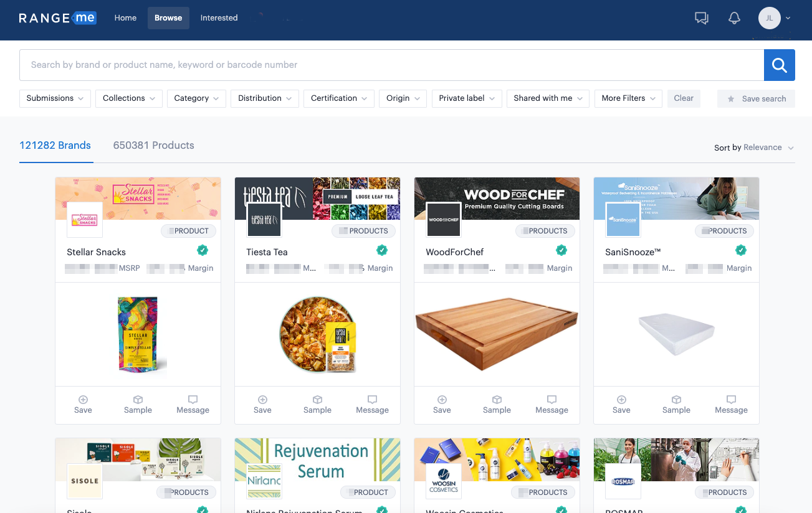Expand the More Filters dropdown
Image resolution: width=812 pixels, height=513 pixels.
click(628, 98)
